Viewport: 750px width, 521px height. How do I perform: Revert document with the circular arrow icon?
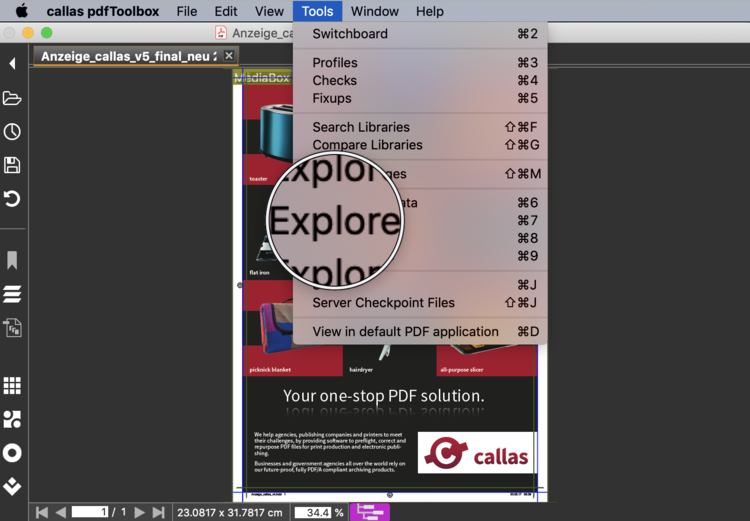12,199
